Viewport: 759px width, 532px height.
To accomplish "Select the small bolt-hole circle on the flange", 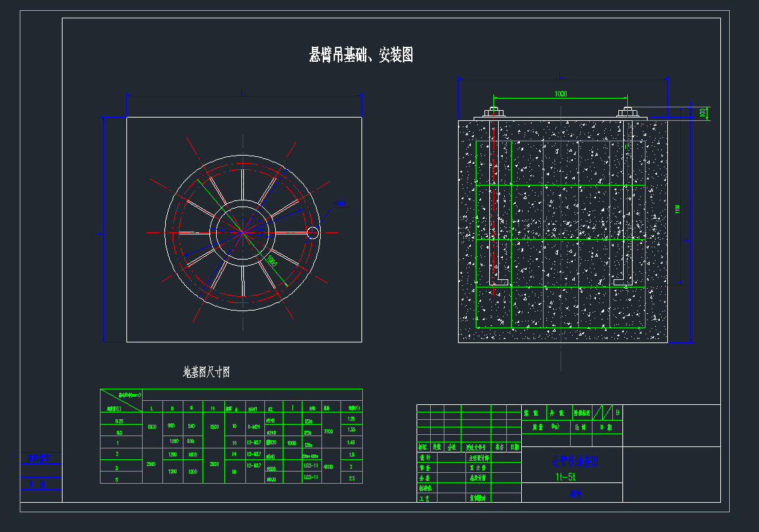I will [x=313, y=233].
